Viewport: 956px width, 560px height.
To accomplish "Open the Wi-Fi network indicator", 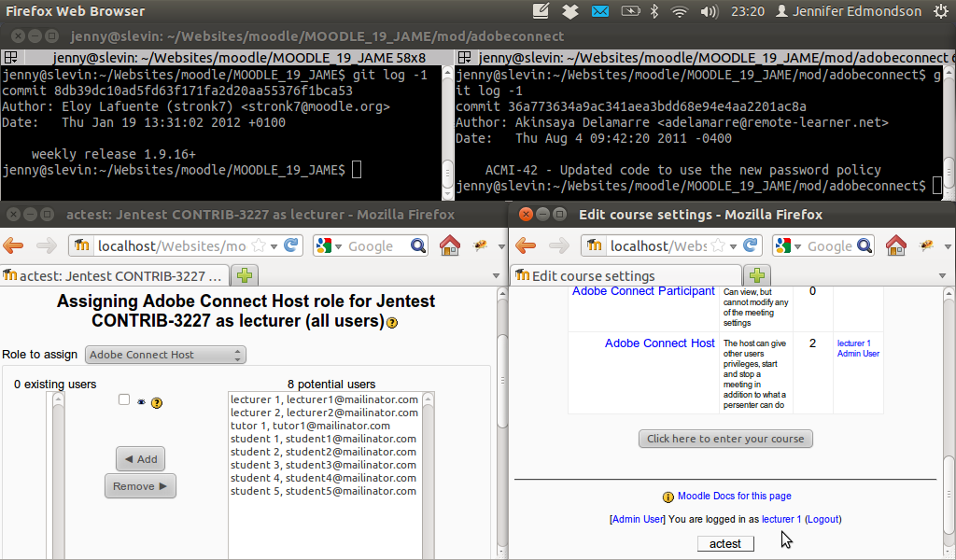I will coord(680,11).
